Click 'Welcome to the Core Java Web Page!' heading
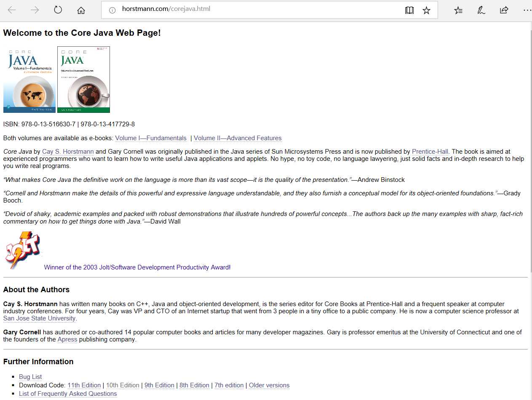Viewport: 532px width, 400px height. tap(82, 33)
